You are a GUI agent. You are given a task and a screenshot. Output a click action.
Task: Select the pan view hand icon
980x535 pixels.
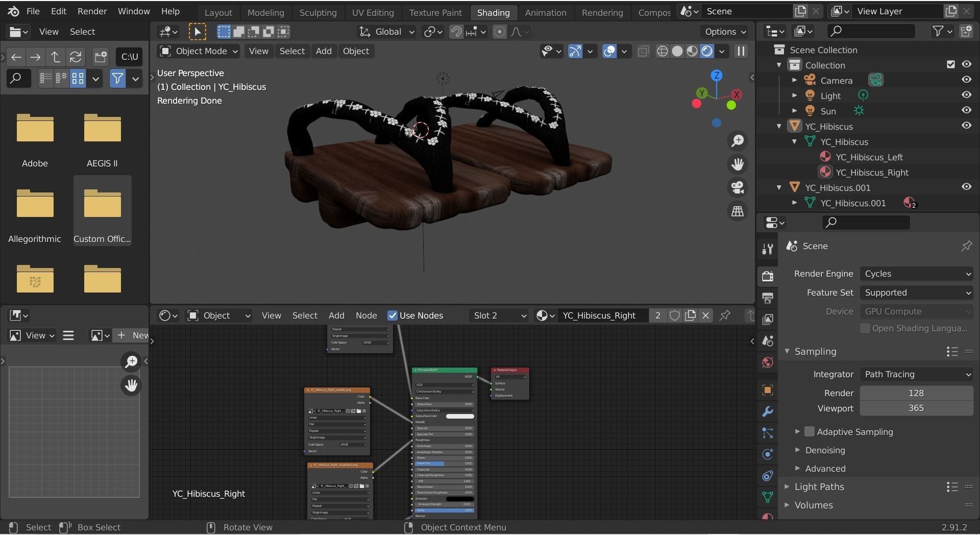pos(738,164)
